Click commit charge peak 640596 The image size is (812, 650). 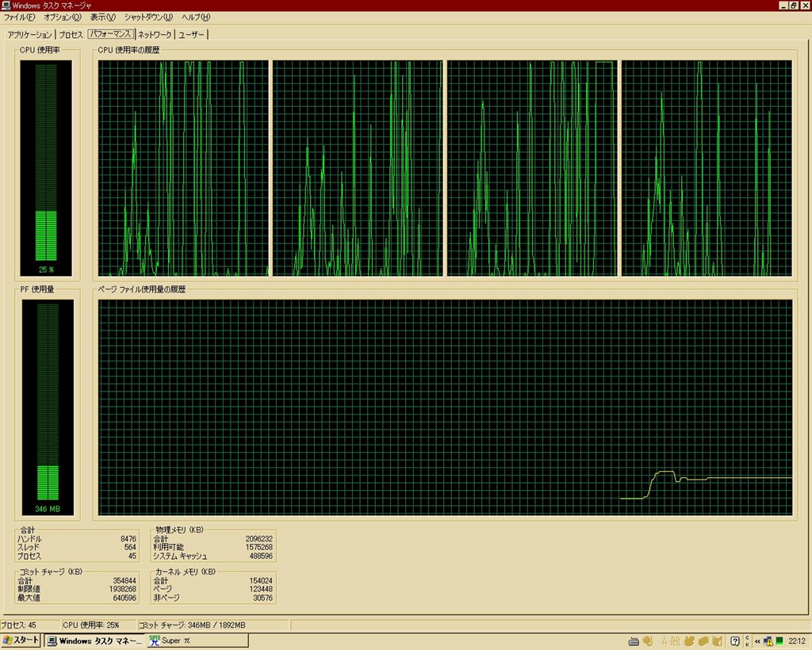(124, 598)
